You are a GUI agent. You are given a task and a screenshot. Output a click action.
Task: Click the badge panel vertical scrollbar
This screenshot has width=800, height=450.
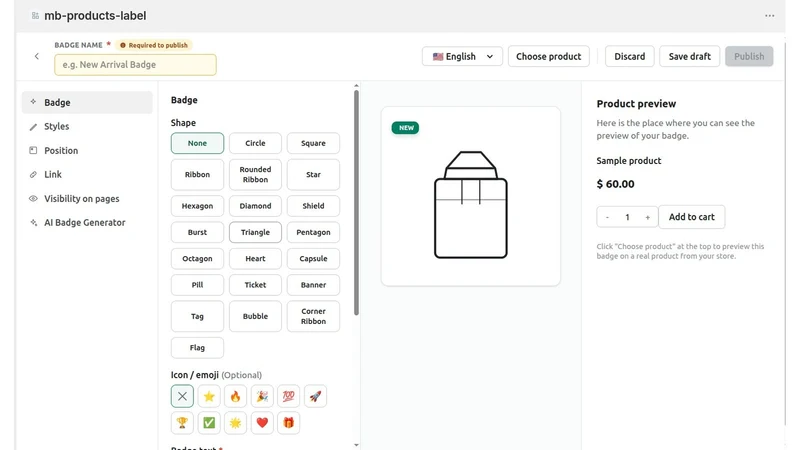pyautogui.click(x=356, y=203)
